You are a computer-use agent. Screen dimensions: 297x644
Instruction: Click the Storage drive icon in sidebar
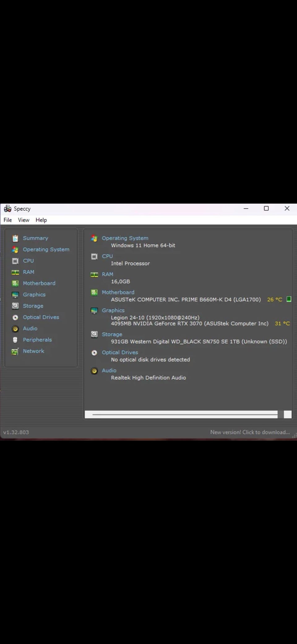tap(15, 306)
